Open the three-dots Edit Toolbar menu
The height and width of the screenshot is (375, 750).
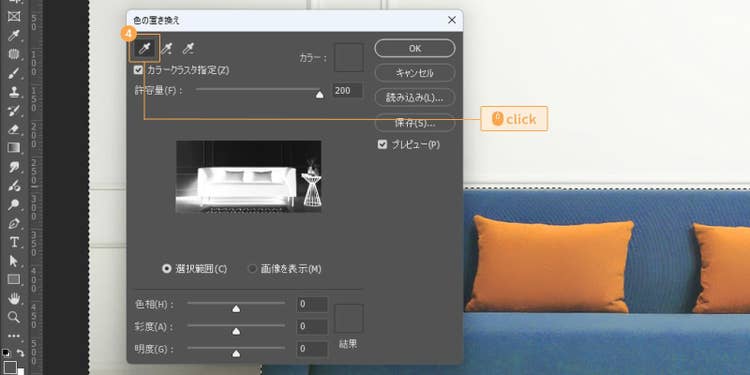(x=14, y=335)
